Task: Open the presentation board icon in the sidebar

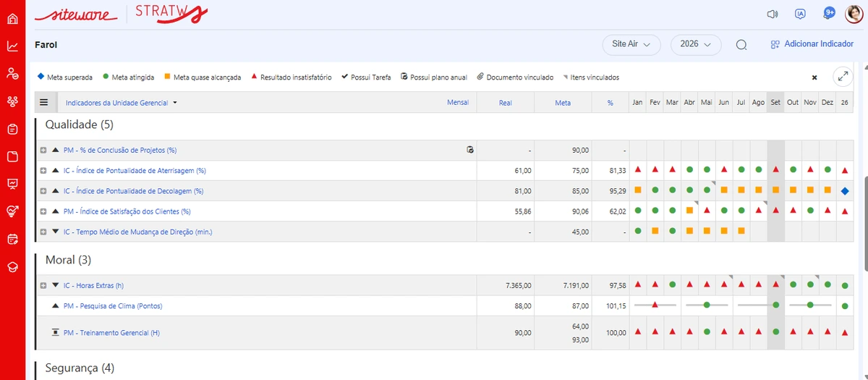Action: click(x=12, y=184)
